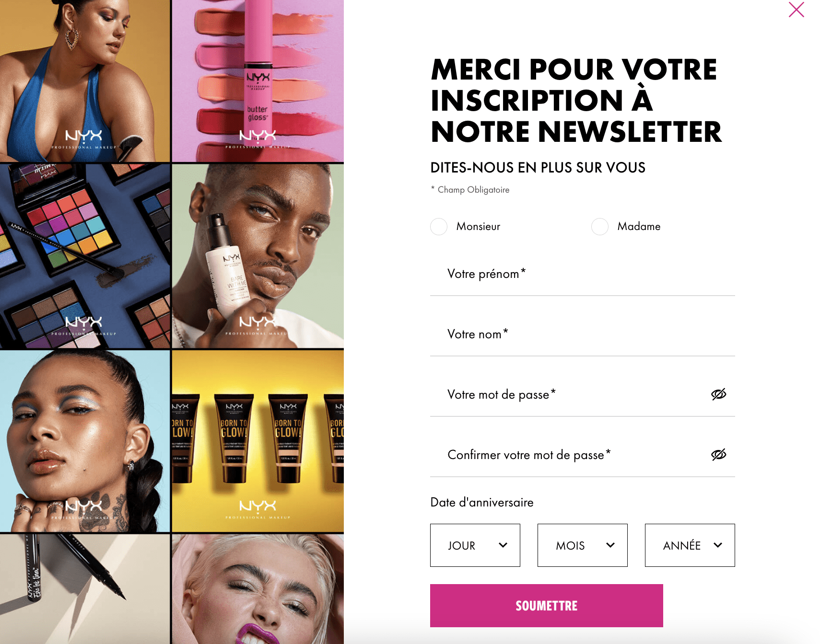Click the man holding Bare With Me bottle image
The image size is (820, 644).
258,256
